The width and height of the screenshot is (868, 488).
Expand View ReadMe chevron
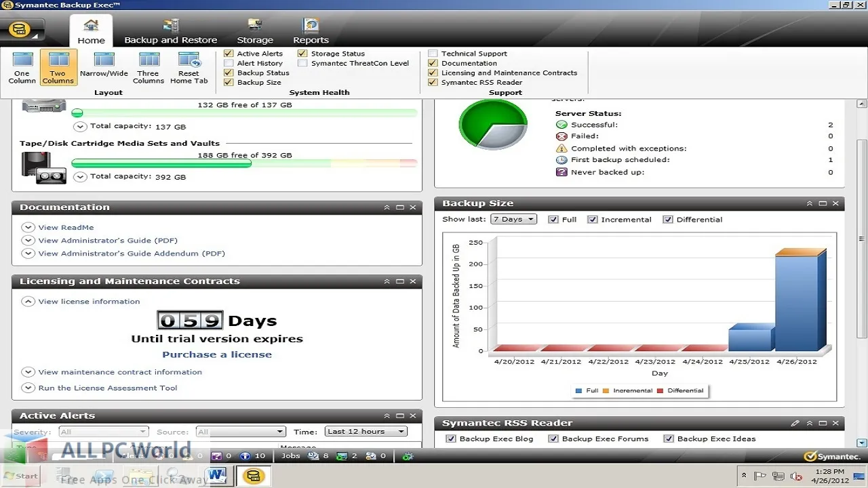click(x=28, y=228)
